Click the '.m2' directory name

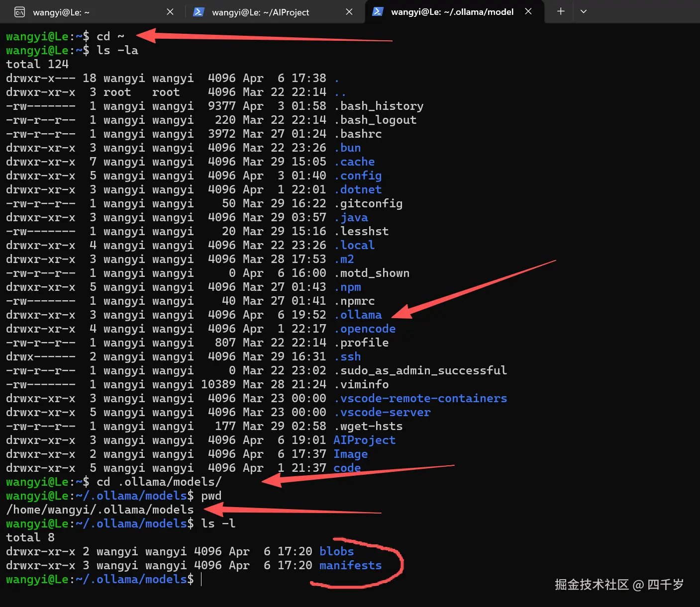coord(344,259)
